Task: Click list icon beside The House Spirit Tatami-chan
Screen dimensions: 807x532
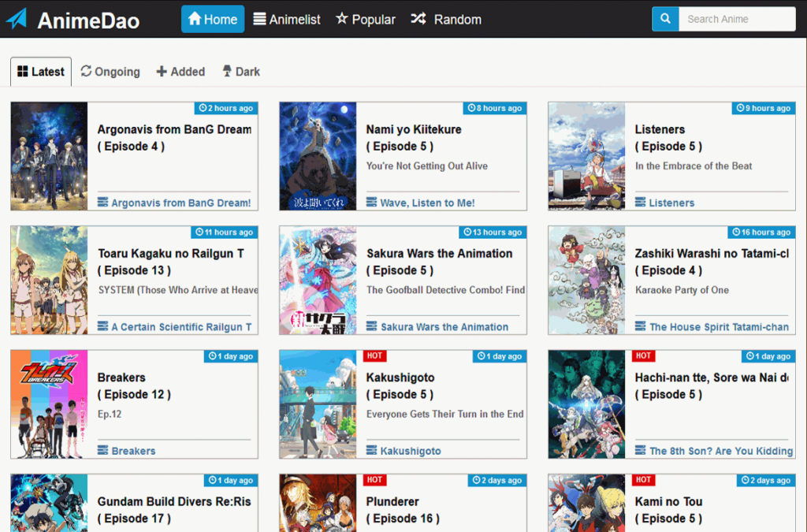Action: click(640, 326)
